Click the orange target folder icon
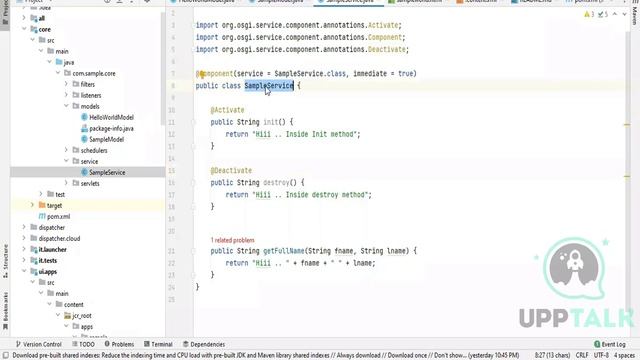Screen dimensions: 640x360 (42, 205)
